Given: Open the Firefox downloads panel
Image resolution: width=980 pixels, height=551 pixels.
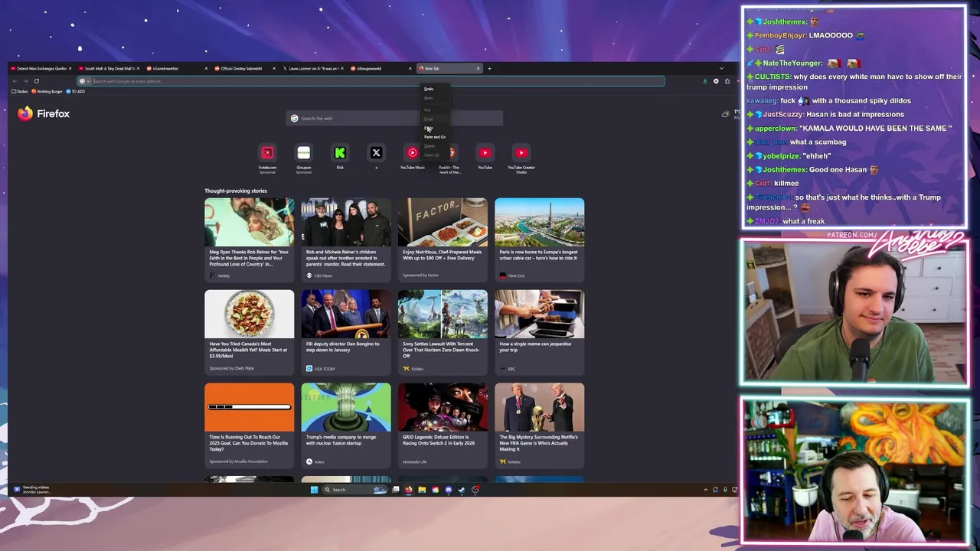Looking at the screenshot, I should click(705, 81).
